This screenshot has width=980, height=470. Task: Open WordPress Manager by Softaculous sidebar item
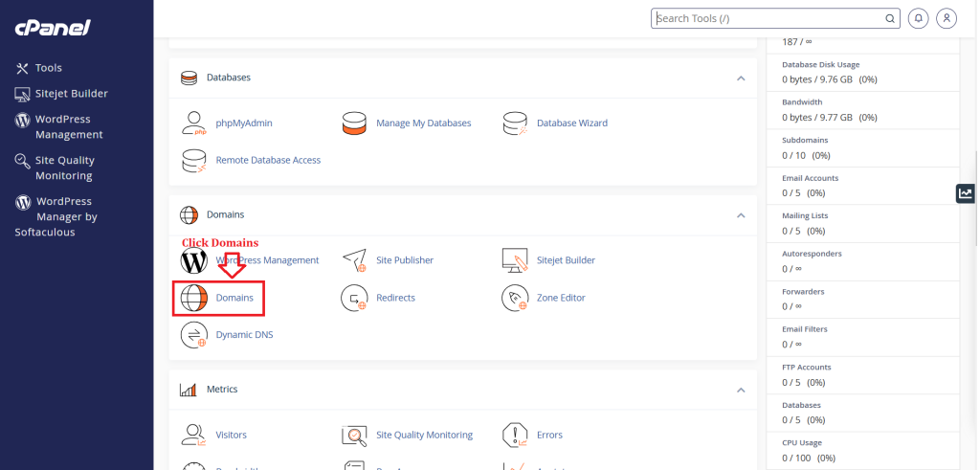point(56,217)
